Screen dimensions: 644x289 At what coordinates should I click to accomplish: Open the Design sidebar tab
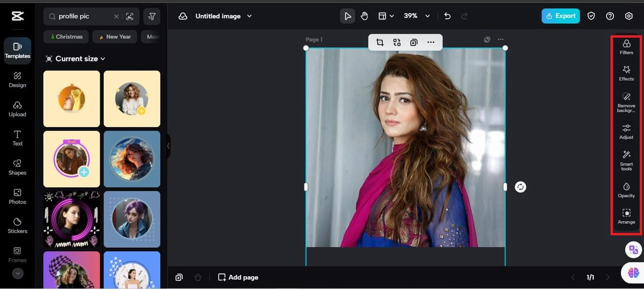18,80
